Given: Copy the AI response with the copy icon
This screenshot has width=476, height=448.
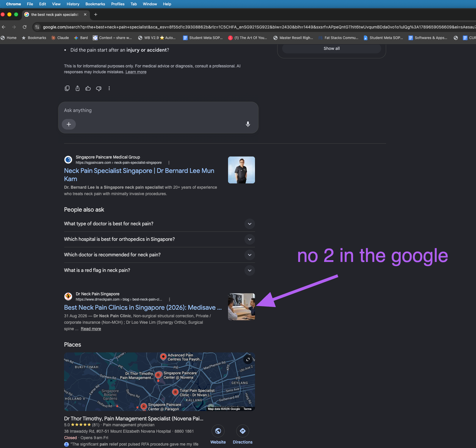Looking at the screenshot, I should point(67,88).
